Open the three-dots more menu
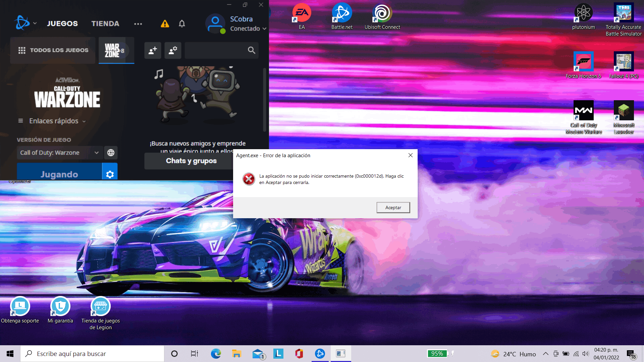Screen dimensions: 644x362 point(138,24)
